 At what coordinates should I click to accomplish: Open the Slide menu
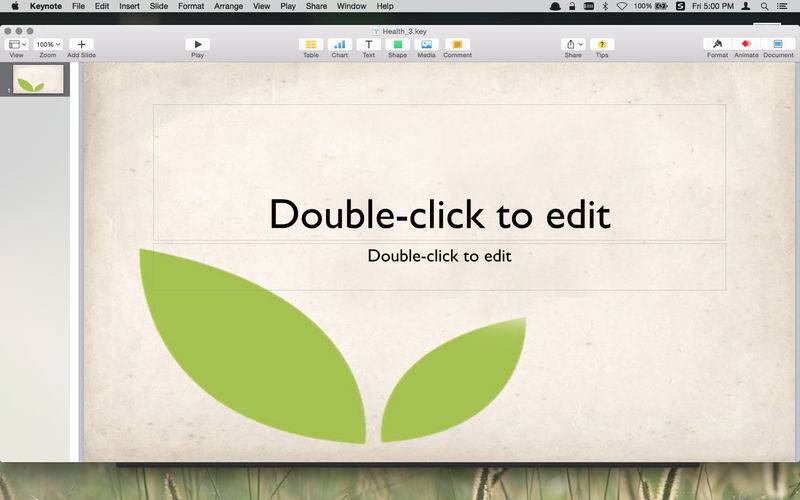159,6
